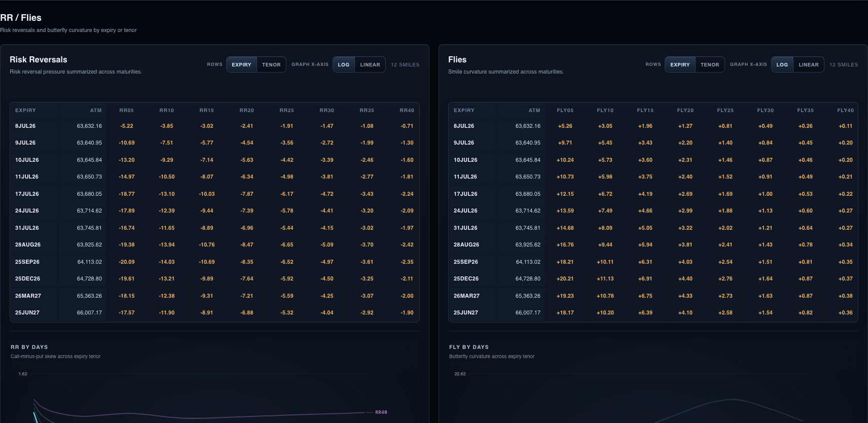Click FLY05 value +20.21
This screenshot has width=868, height=423.
point(565,278)
